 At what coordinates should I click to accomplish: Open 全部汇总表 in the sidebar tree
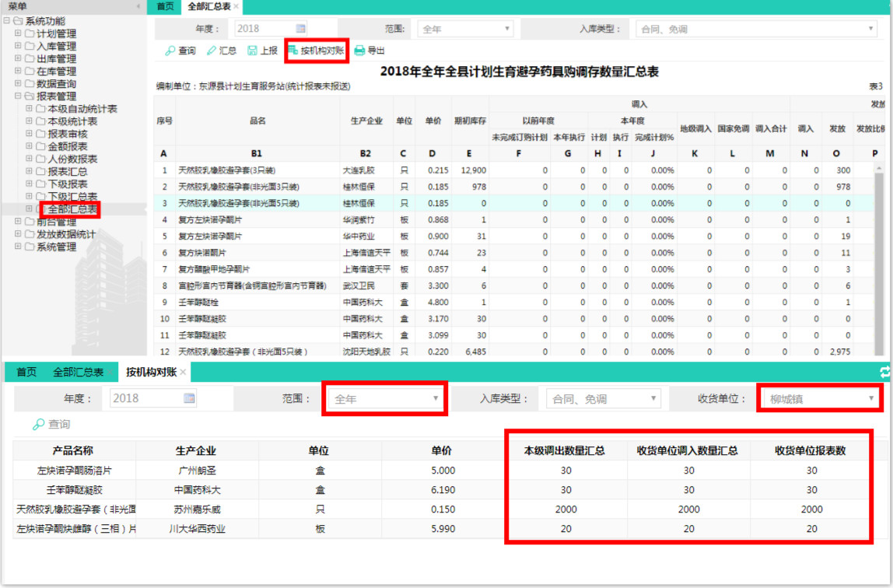tap(72, 209)
